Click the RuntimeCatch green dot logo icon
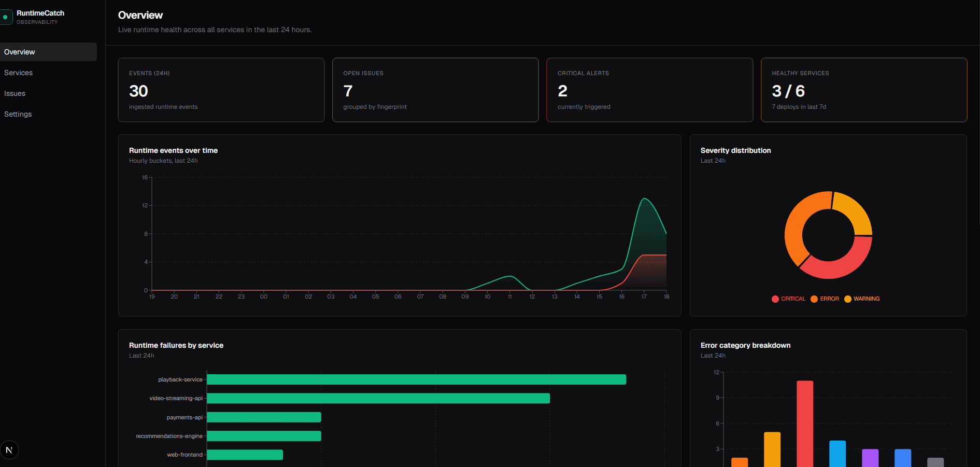 (x=6, y=17)
